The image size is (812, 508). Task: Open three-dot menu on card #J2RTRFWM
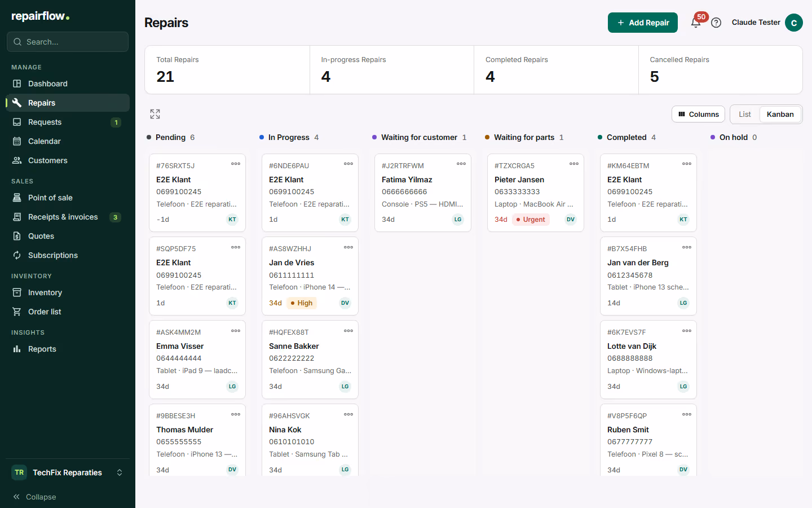(461, 164)
